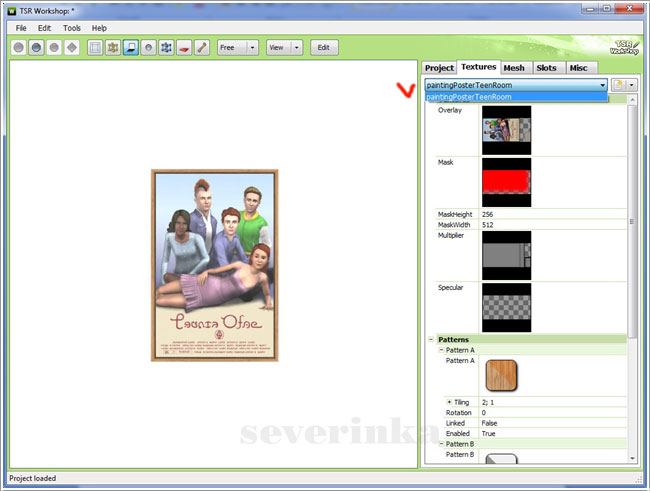Click the bone tool toolbar icon
Screen dimensions: 650x491
[202, 47]
